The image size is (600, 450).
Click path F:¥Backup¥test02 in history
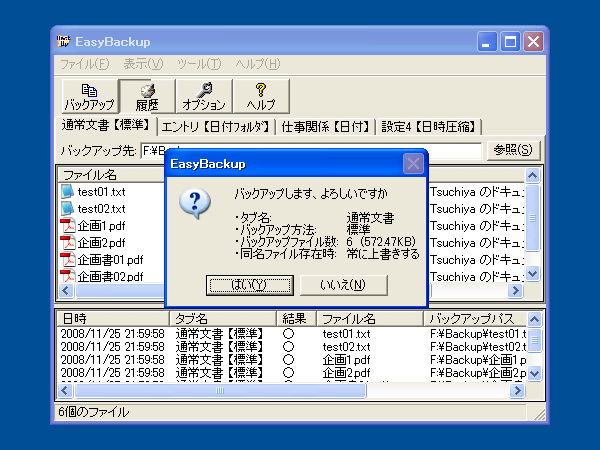(x=478, y=347)
